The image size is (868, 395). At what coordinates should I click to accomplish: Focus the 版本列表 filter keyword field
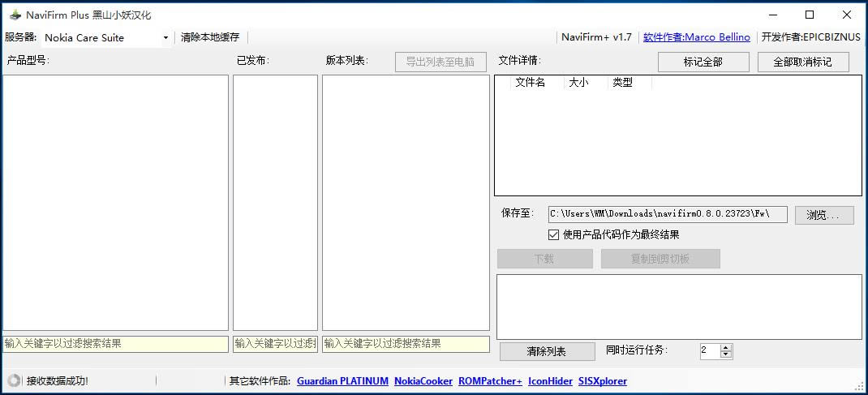coord(406,344)
